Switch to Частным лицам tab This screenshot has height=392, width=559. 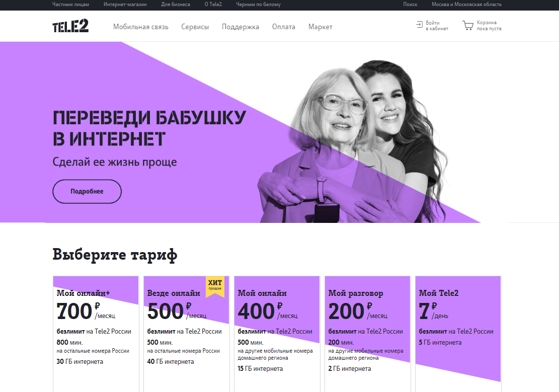pyautogui.click(x=70, y=5)
